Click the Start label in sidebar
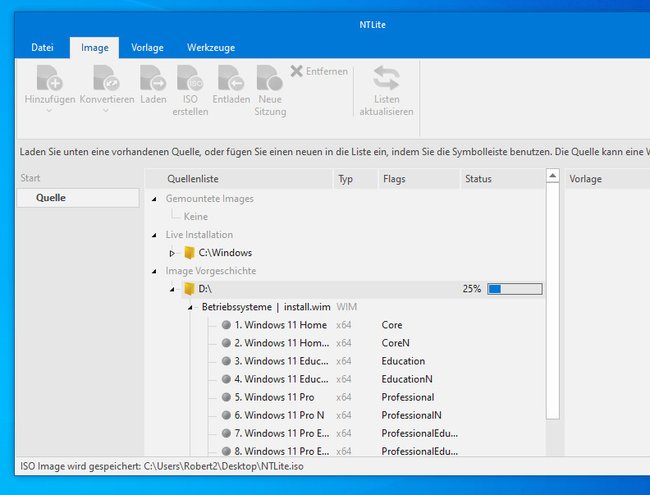Screen dimensions: 650x495 tap(30, 178)
